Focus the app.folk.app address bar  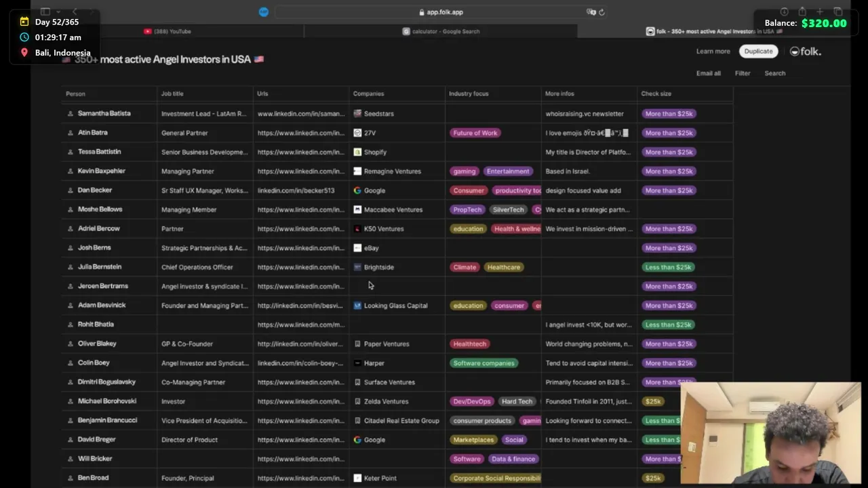click(x=441, y=12)
